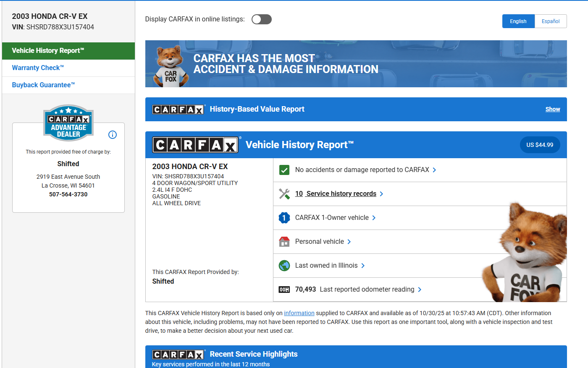Viewport: 588px width, 368px height.
Task: Click the information link in disclaimer
Action: pos(299,313)
